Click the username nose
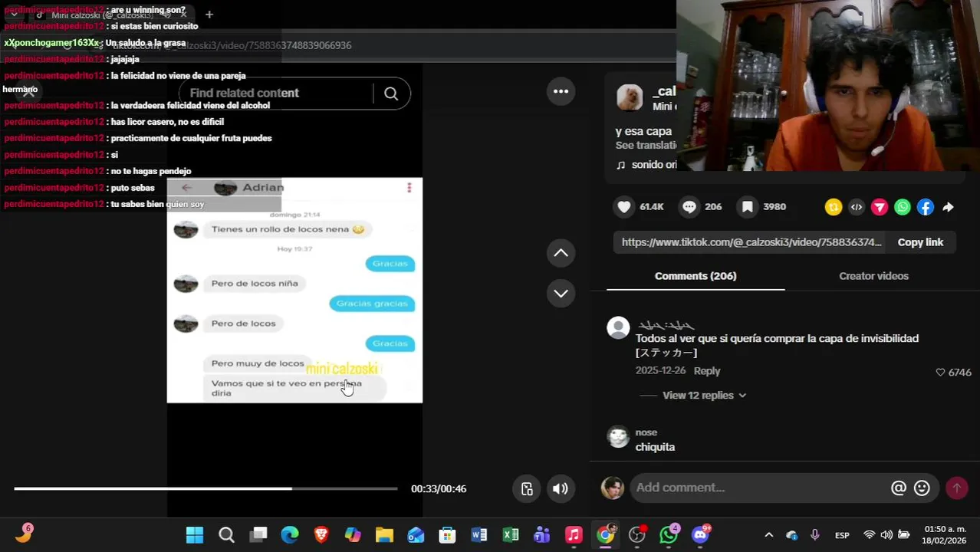This screenshot has height=552, width=980. tap(646, 432)
